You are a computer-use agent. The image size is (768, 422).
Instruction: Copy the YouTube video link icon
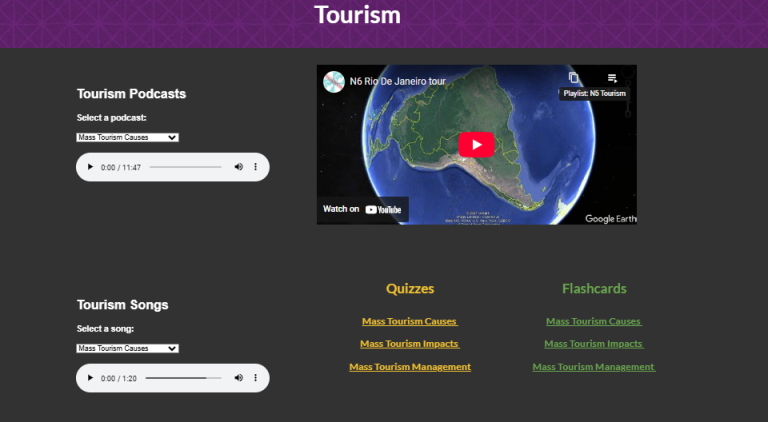coord(574,78)
